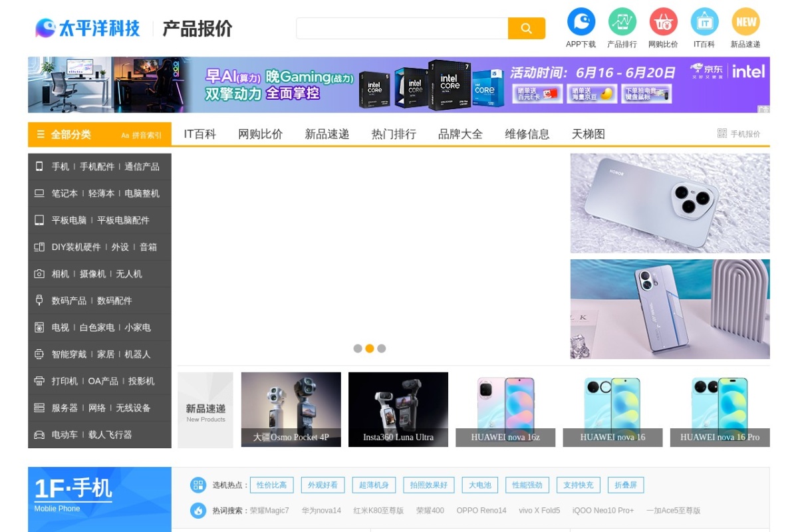The width and height of the screenshot is (798, 532).
Task: Select the third carousel dot
Action: pos(382,348)
